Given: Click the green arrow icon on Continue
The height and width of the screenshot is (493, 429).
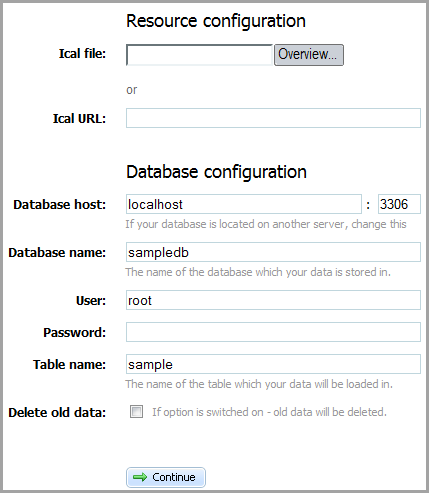Looking at the screenshot, I should 140,477.
